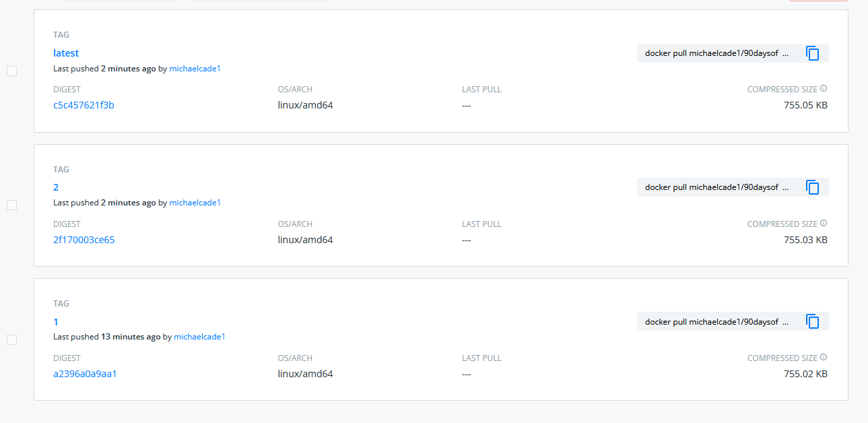Open the latest tag link
The width and height of the screenshot is (868, 423).
(66, 53)
